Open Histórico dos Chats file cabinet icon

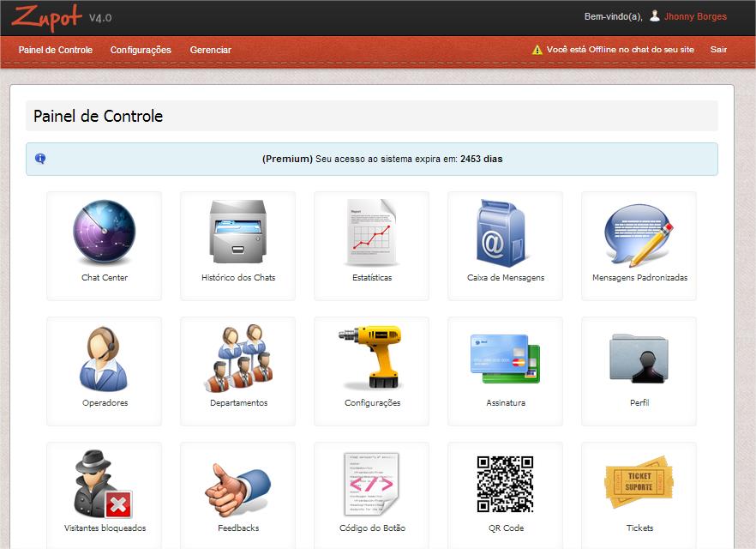(x=237, y=234)
